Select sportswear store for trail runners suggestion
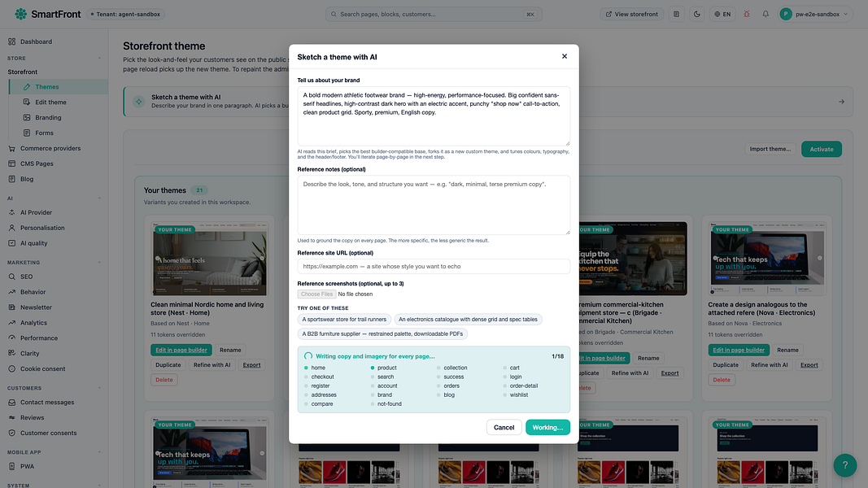868x488 pixels. coord(344,320)
